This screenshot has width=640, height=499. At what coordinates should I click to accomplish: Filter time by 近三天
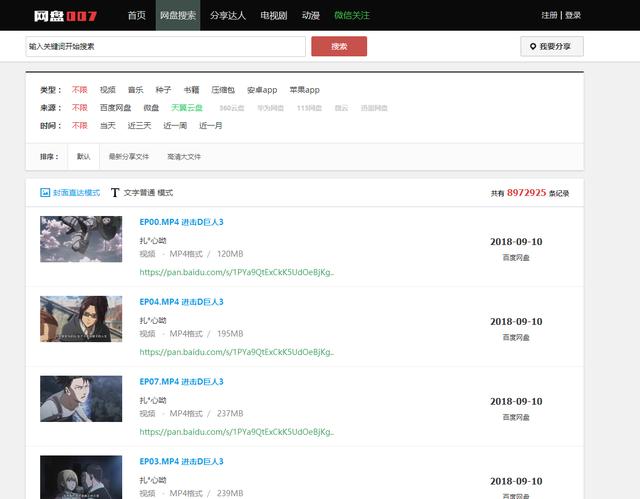(x=140, y=126)
